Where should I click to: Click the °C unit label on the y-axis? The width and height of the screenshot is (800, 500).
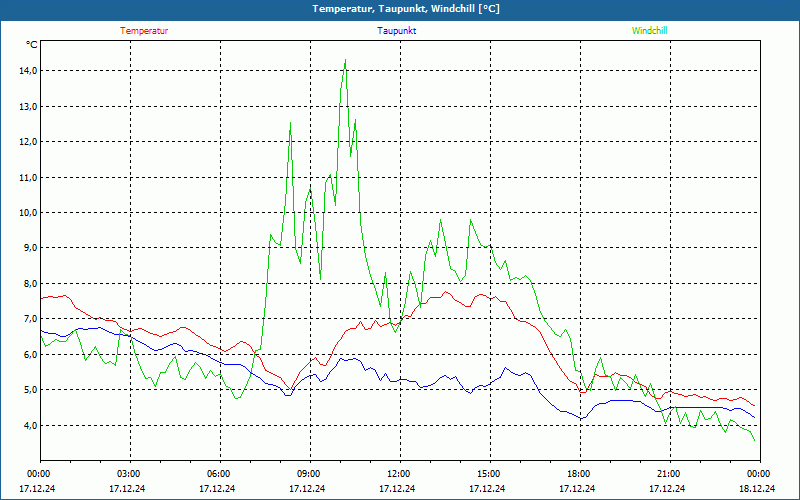coord(32,45)
